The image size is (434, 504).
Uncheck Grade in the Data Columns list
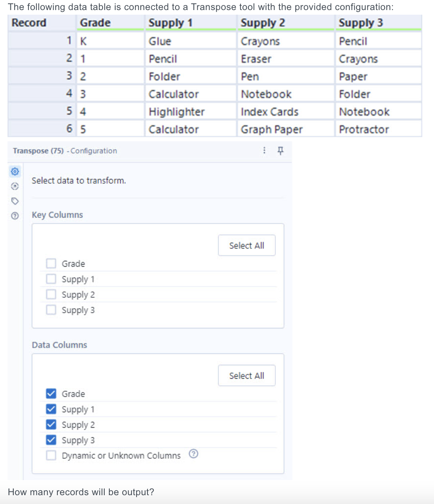point(51,393)
